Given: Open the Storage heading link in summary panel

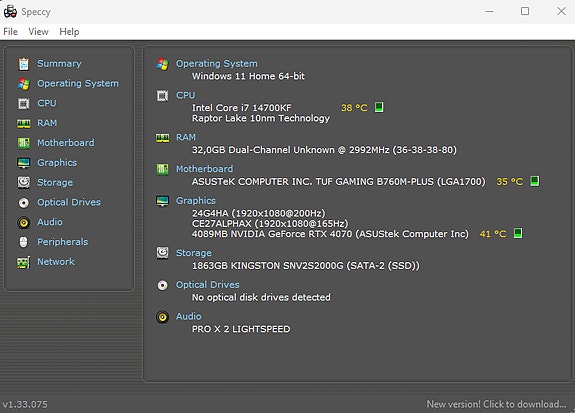Looking at the screenshot, I should click(x=194, y=253).
